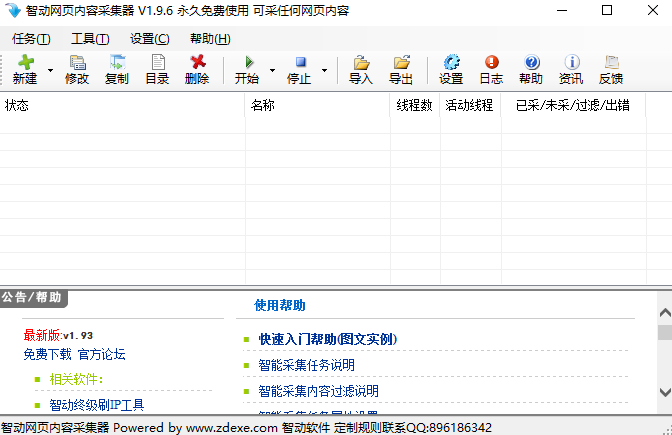Click the help panel scrollbar up arrow
This screenshot has width=672, height=435.
[x=665, y=313]
